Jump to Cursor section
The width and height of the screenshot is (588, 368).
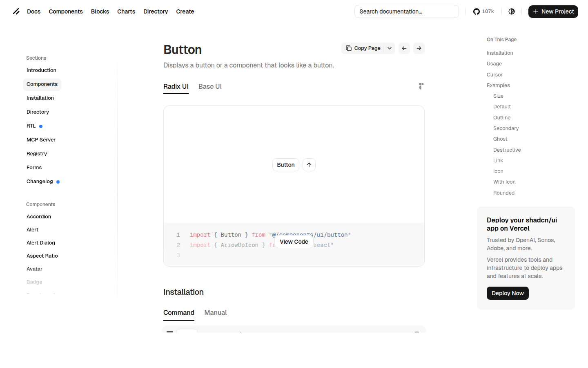point(494,75)
